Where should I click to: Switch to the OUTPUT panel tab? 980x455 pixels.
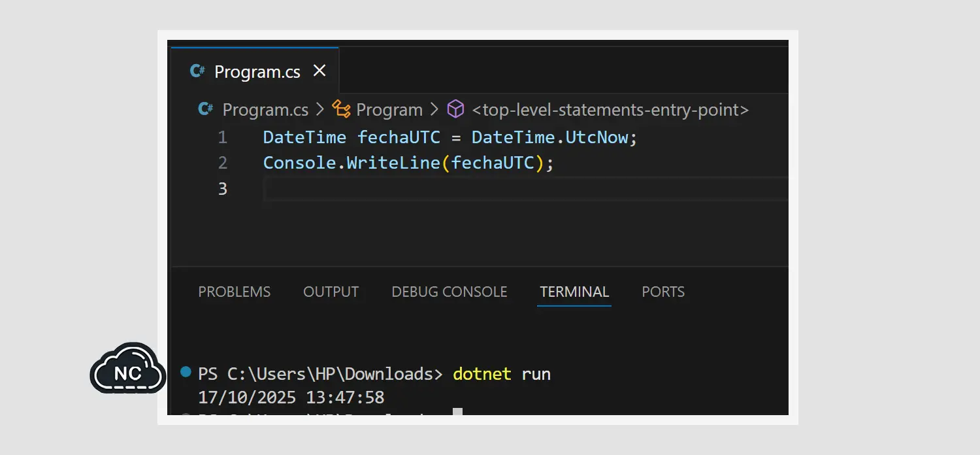click(x=331, y=292)
